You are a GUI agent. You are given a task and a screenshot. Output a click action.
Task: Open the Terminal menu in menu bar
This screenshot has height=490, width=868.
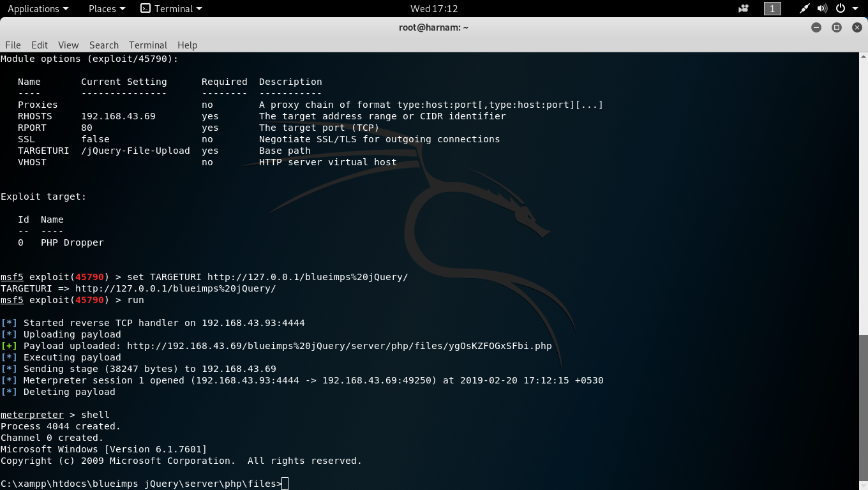click(x=148, y=45)
